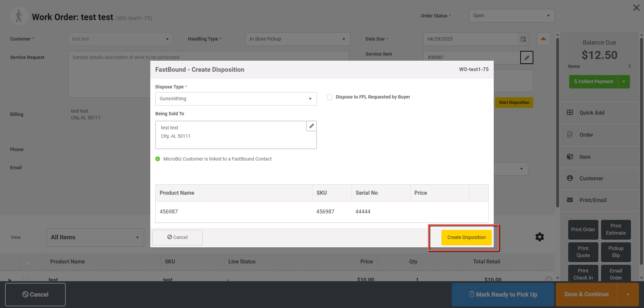Select serial number 44444 cell
644x308 pixels.
coord(363,211)
